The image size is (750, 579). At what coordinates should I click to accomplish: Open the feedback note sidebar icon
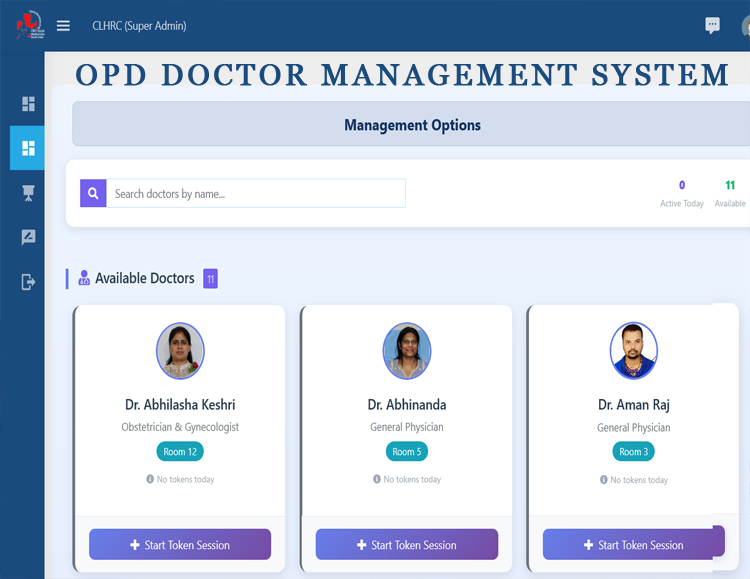tap(28, 237)
